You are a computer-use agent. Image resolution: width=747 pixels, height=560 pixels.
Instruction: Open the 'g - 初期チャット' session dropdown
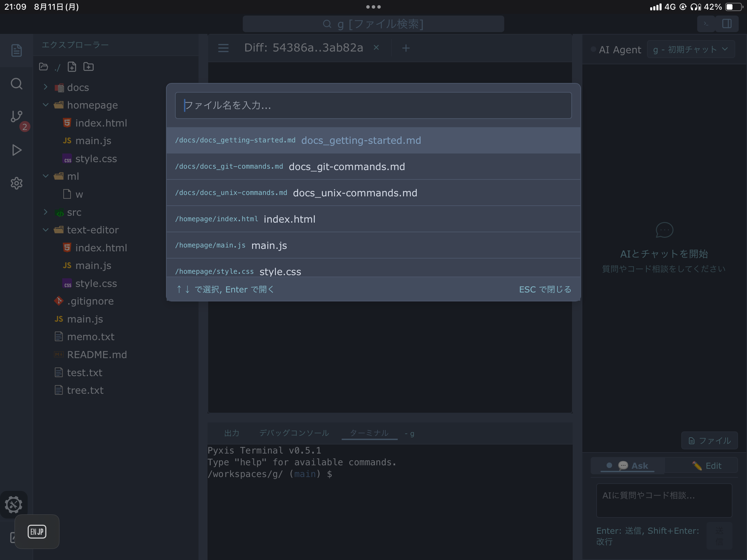pyautogui.click(x=690, y=49)
